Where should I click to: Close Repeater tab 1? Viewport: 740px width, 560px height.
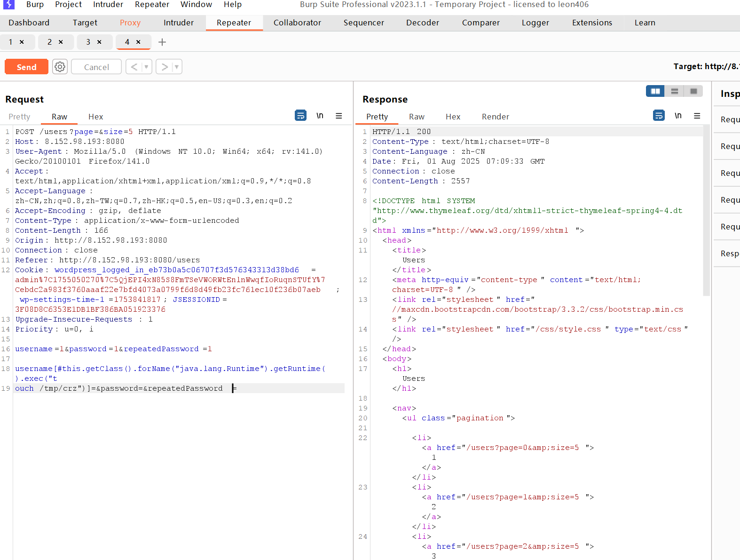click(x=22, y=42)
